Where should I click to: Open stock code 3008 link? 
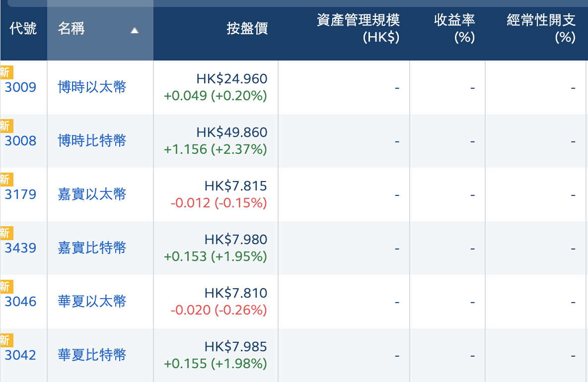21,141
